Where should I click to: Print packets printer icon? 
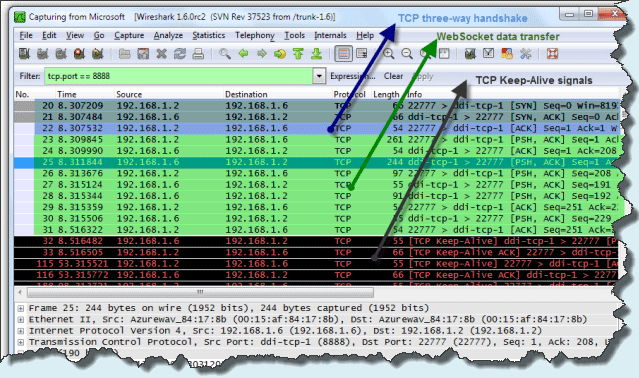click(198, 54)
